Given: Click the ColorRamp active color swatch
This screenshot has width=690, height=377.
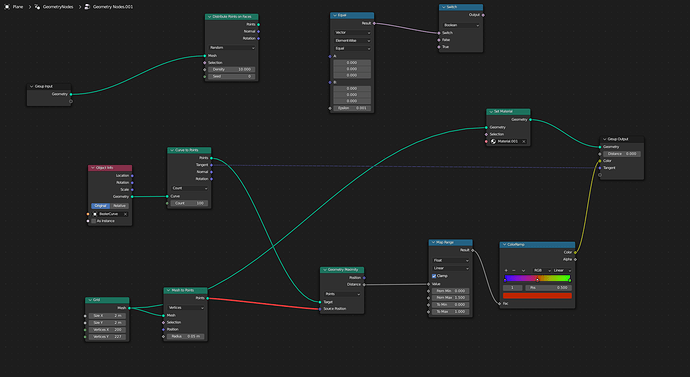Looking at the screenshot, I should tap(537, 296).
